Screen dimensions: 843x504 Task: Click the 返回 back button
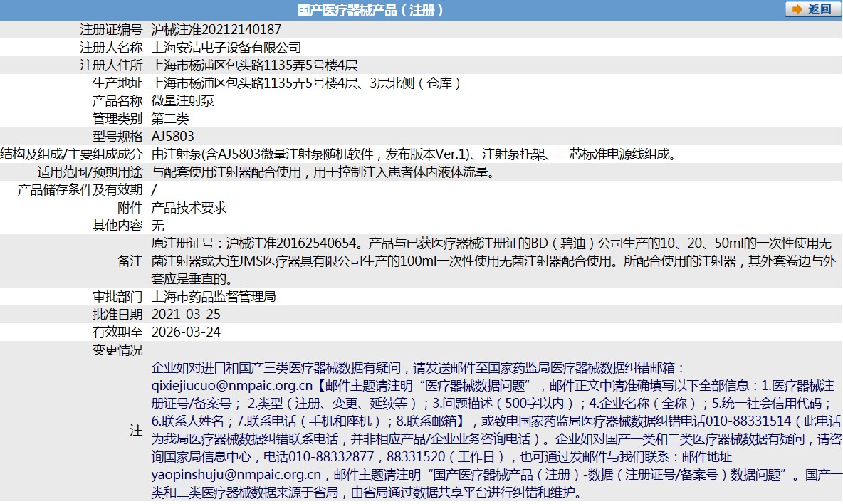[812, 9]
